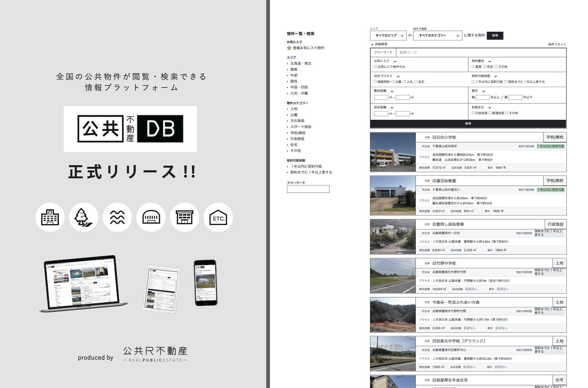Viewport: 588px width, 388px height.
Task: Click the 延床面積 maximum ㎡ field
Action: pyautogui.click(x=403, y=114)
